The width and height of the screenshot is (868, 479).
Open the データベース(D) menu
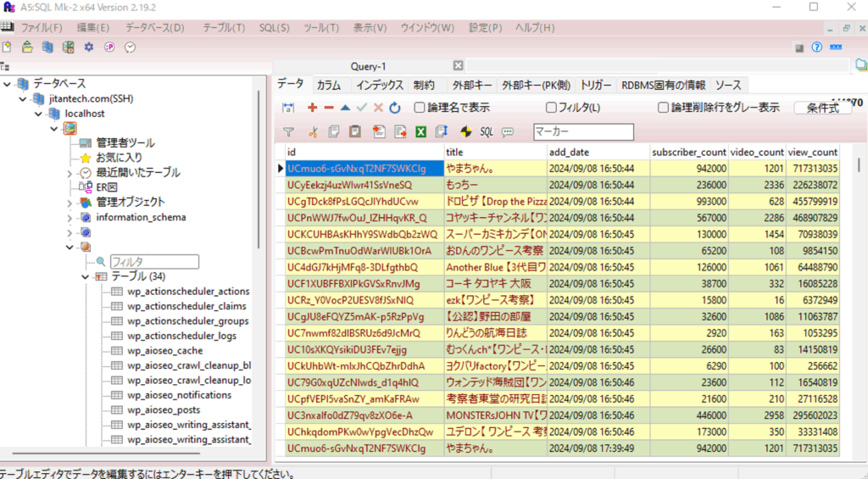click(x=155, y=28)
